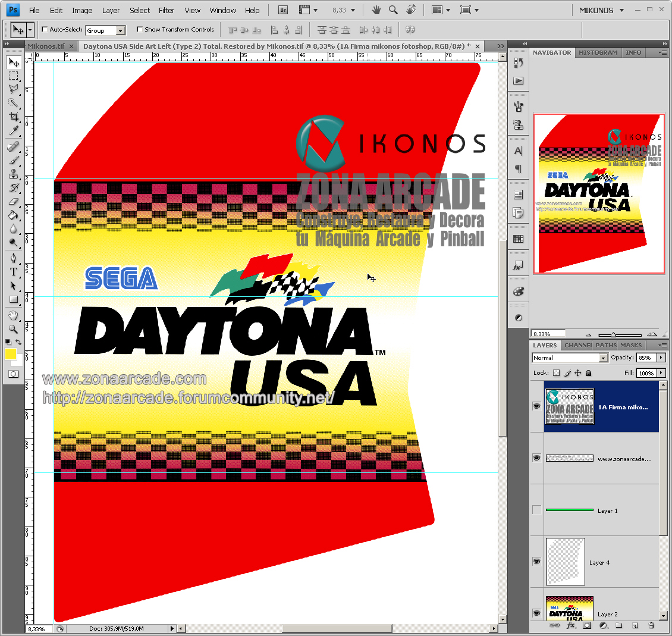Toggle lock transparent pixels
The width and height of the screenshot is (672, 636).
pos(556,373)
